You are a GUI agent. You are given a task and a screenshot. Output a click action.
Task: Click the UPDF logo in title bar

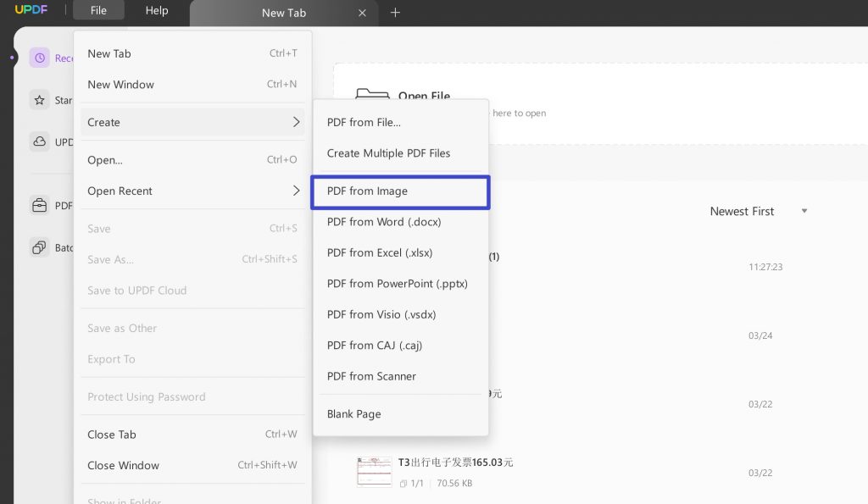(x=31, y=10)
